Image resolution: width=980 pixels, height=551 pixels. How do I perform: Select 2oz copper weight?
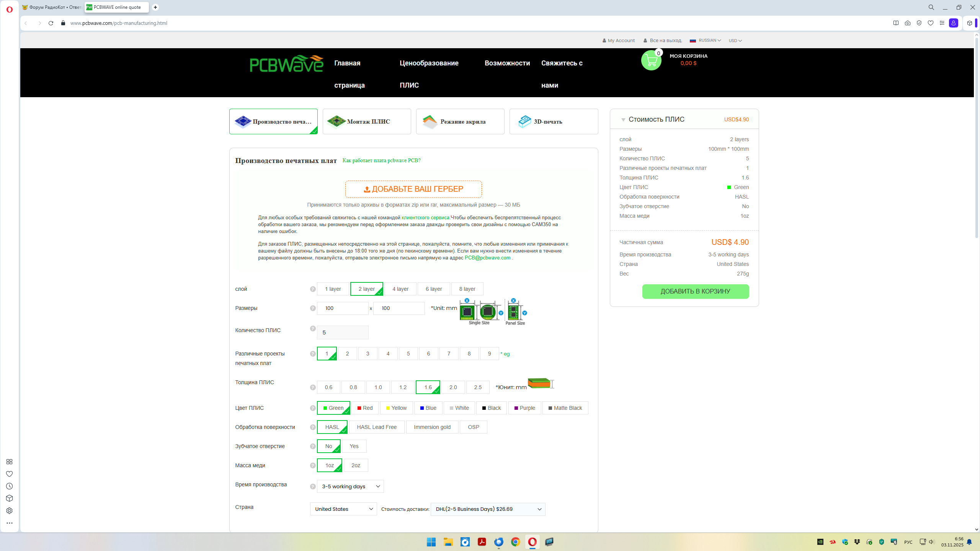pyautogui.click(x=356, y=465)
